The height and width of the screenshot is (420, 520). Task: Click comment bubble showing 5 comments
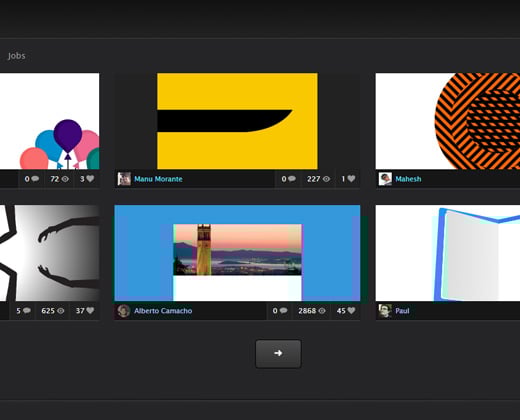(x=27, y=311)
